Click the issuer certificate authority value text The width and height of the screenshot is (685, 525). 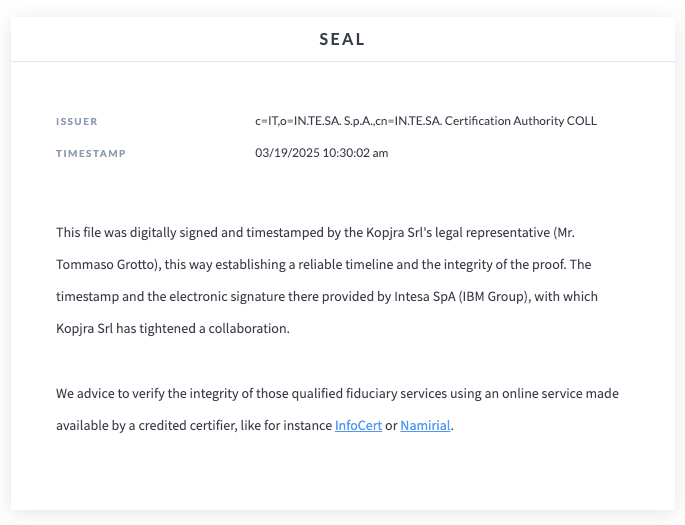click(x=426, y=121)
